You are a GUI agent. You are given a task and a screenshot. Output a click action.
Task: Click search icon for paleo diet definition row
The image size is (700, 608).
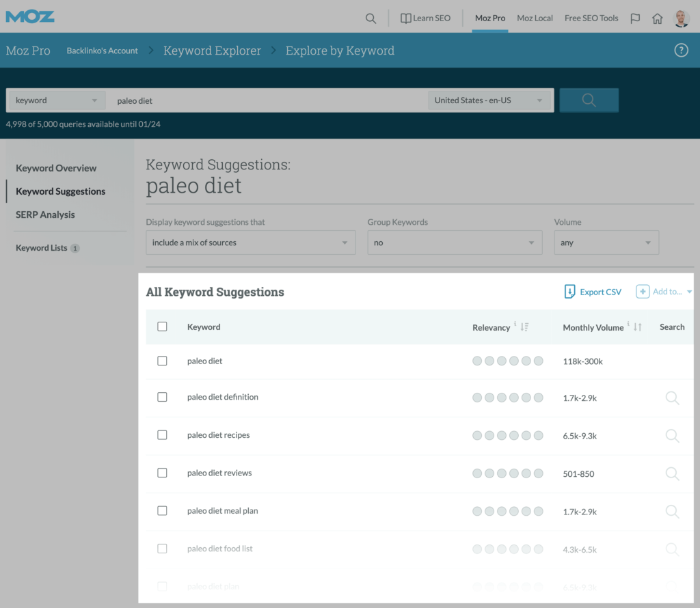[x=672, y=398]
